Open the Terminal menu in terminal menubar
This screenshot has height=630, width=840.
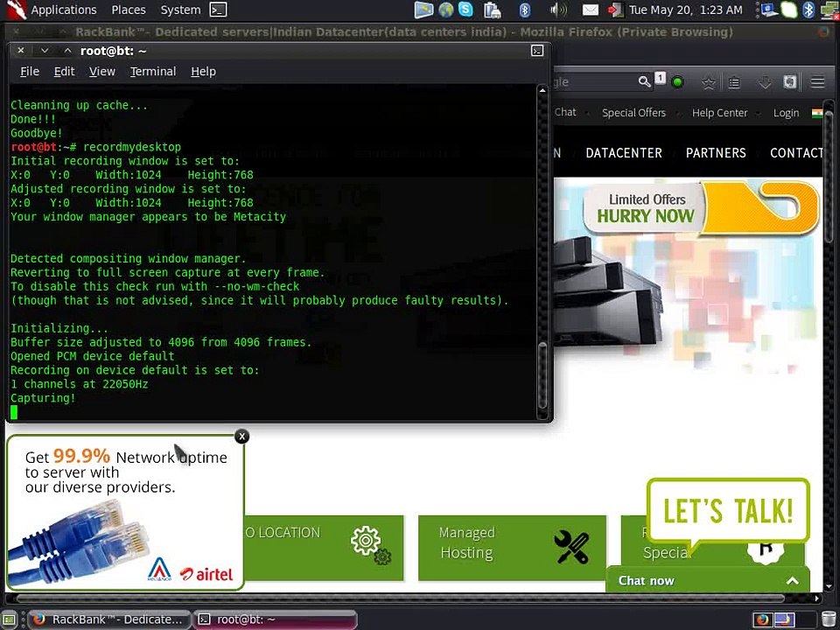pyautogui.click(x=153, y=71)
